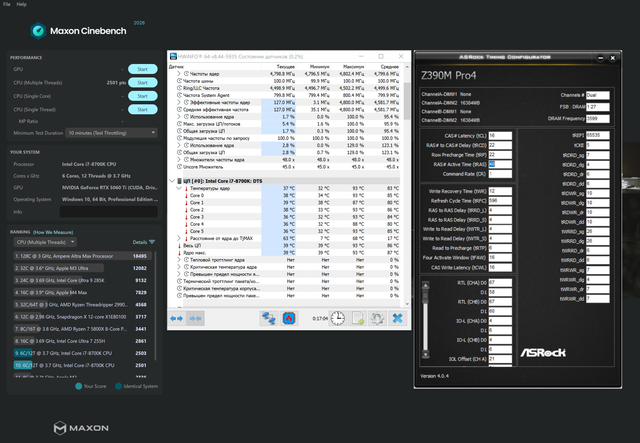Viewport: 640px width, 443px height.
Task: Click the HWiNFO title bar application icon
Action: coord(173,56)
